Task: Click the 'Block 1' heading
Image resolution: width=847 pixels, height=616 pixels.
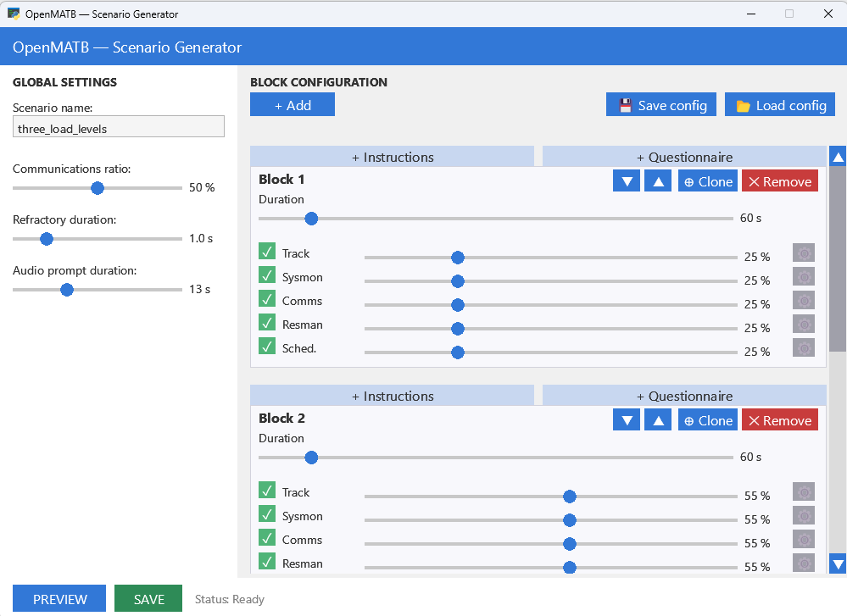Action: (x=281, y=180)
